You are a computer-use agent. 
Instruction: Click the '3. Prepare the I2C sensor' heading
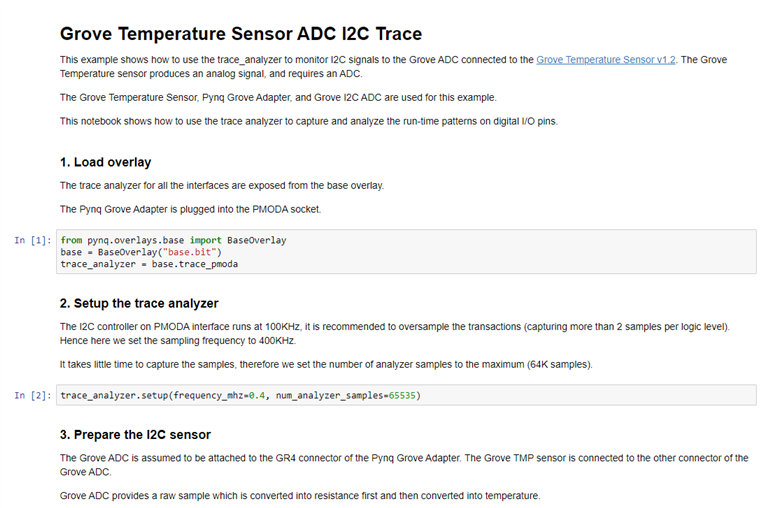[135, 434]
